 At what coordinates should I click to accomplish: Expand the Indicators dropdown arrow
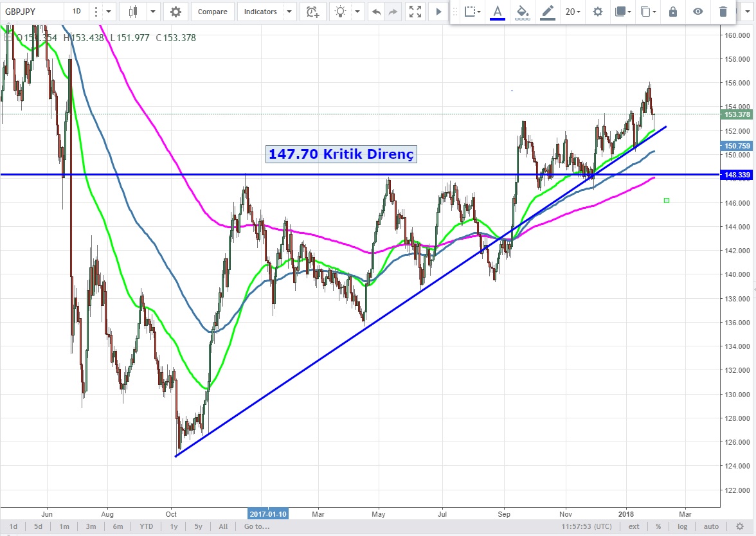(289, 12)
